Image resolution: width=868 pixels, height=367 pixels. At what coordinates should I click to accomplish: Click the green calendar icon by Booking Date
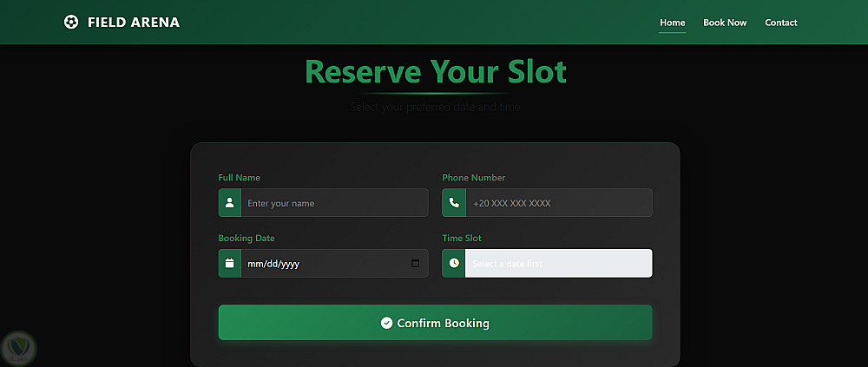[230, 264]
